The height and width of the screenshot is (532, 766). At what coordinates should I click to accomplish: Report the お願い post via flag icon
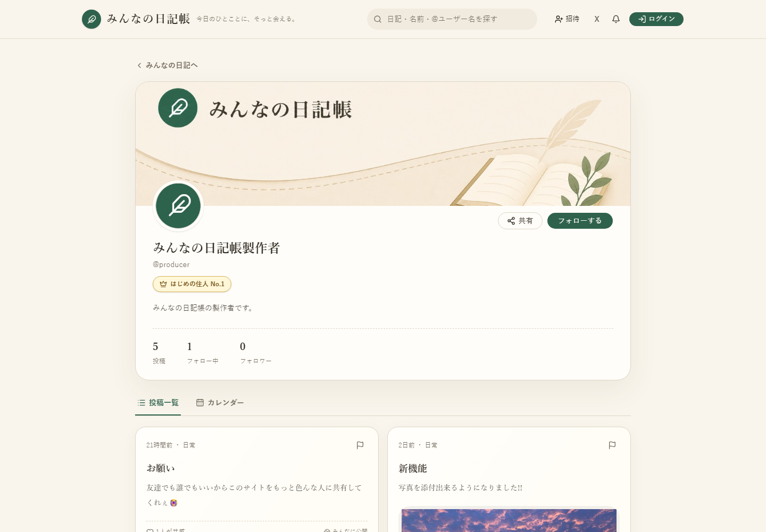point(360,445)
